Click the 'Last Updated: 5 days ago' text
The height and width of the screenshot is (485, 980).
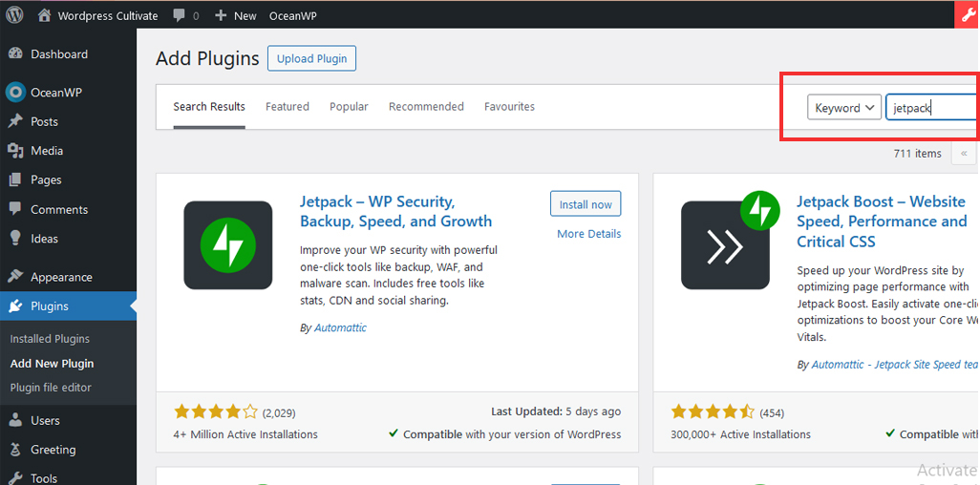[x=556, y=411]
